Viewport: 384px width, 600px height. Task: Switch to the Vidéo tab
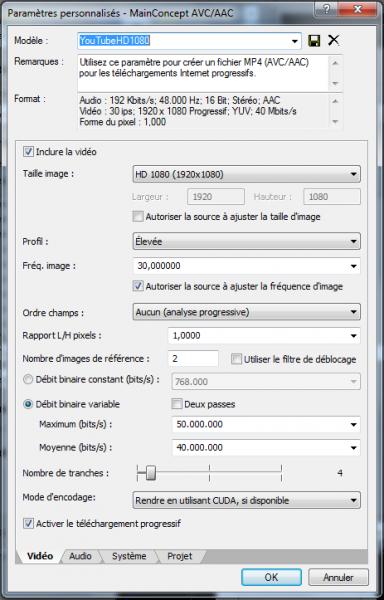tap(40, 556)
